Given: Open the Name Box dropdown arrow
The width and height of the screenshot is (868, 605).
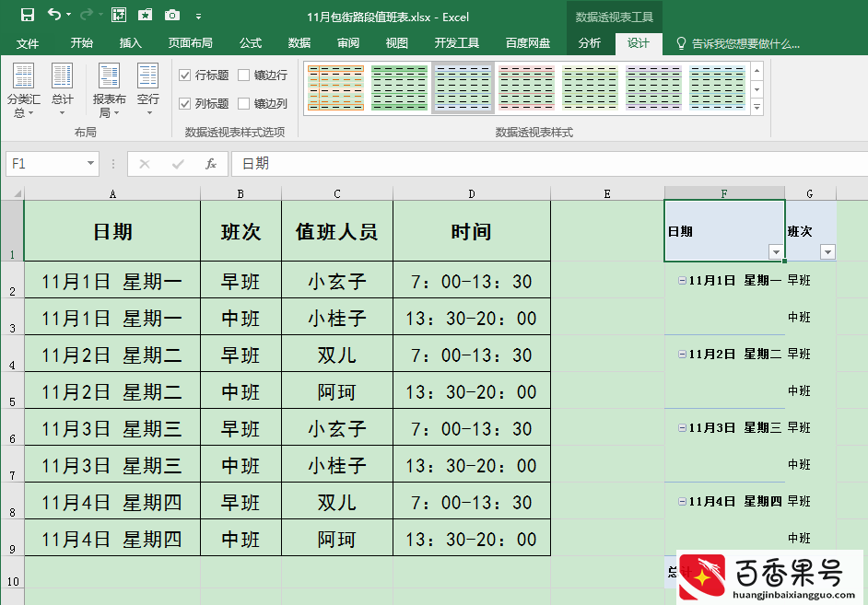Looking at the screenshot, I should [x=91, y=164].
